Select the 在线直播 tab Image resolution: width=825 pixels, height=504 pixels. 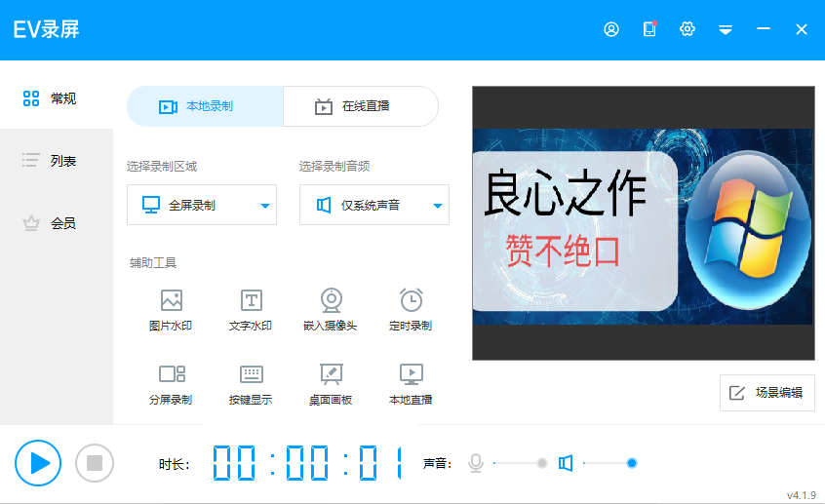click(x=361, y=106)
